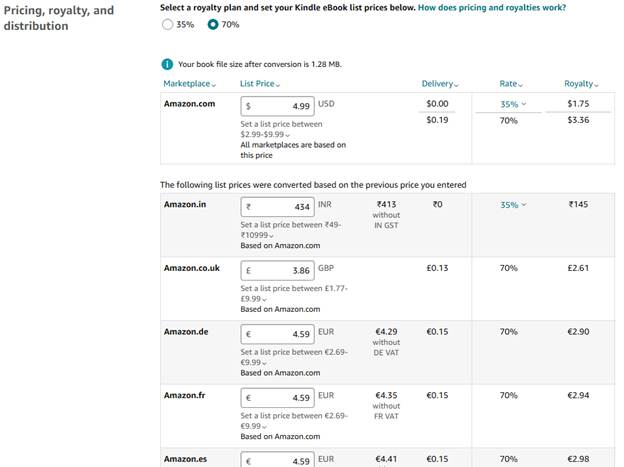
Task: Sort by Marketplace column header
Action: coord(190,84)
